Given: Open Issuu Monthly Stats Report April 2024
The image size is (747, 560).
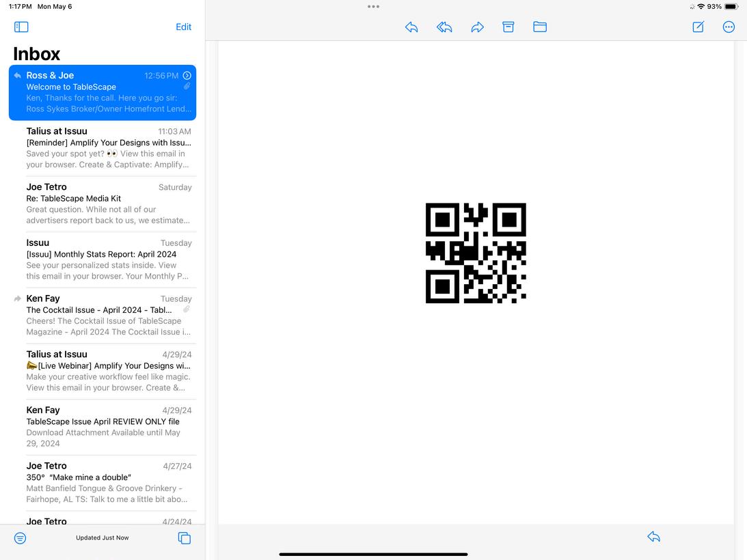Looking at the screenshot, I should (103, 260).
